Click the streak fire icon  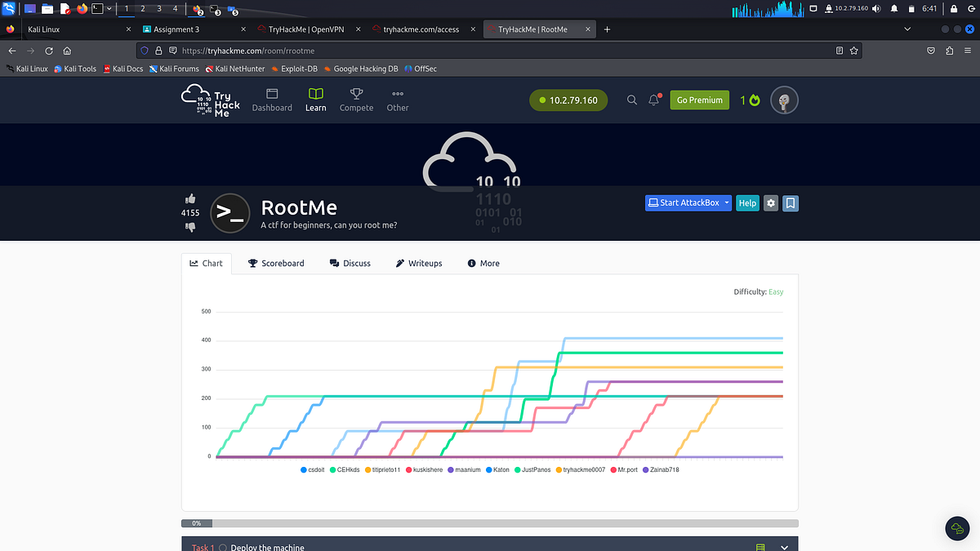755,100
